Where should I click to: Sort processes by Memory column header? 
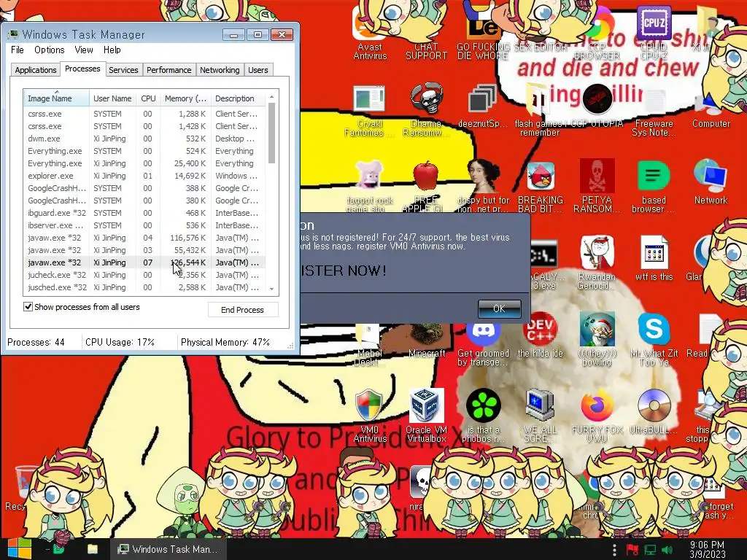tap(185, 98)
